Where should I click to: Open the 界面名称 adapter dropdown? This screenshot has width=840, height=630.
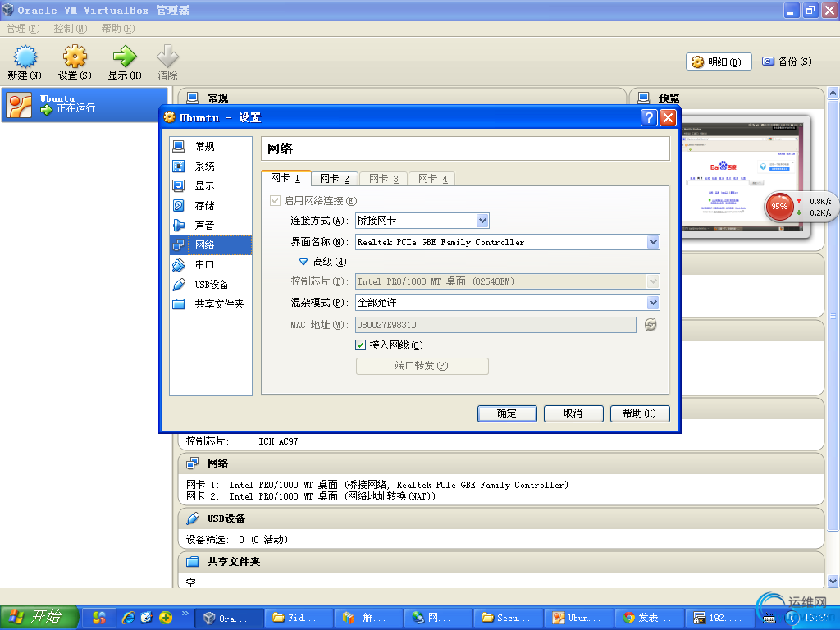pos(507,242)
